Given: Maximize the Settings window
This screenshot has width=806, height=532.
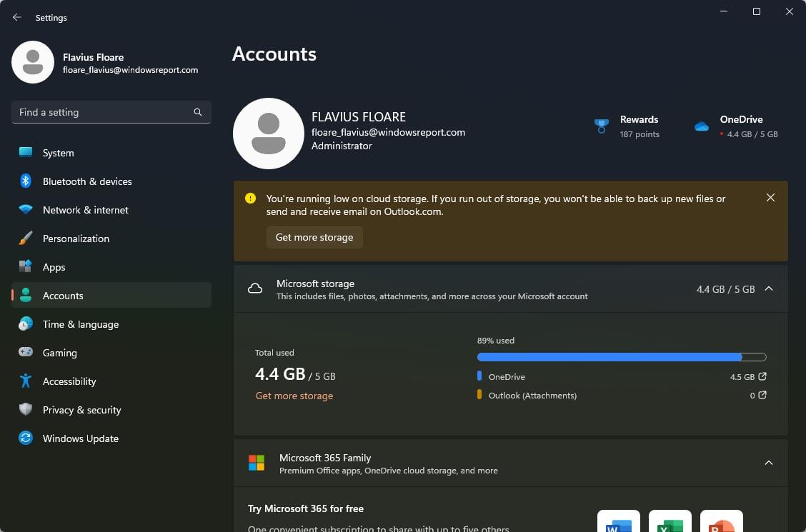Looking at the screenshot, I should pos(757,11).
